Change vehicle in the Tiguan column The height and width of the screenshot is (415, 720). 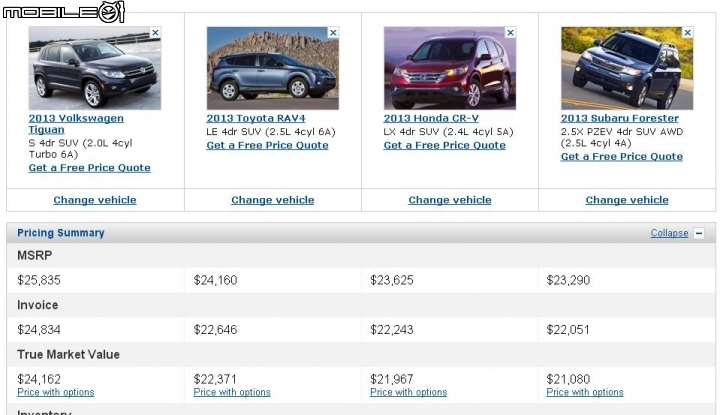pos(95,200)
